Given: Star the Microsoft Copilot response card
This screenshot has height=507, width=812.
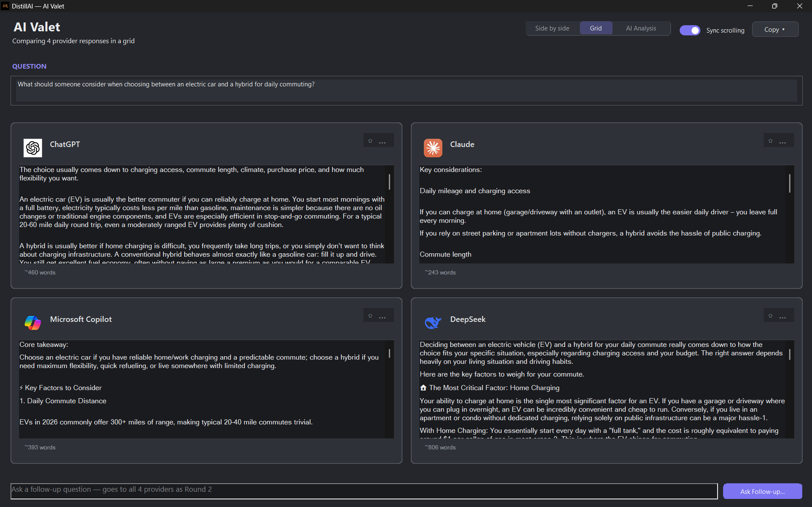Looking at the screenshot, I should click(x=370, y=316).
